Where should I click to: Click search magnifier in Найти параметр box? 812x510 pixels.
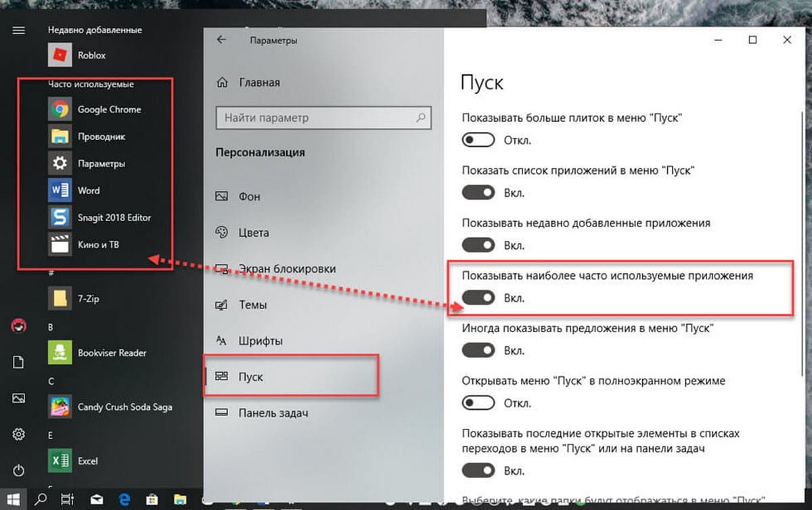click(x=421, y=118)
